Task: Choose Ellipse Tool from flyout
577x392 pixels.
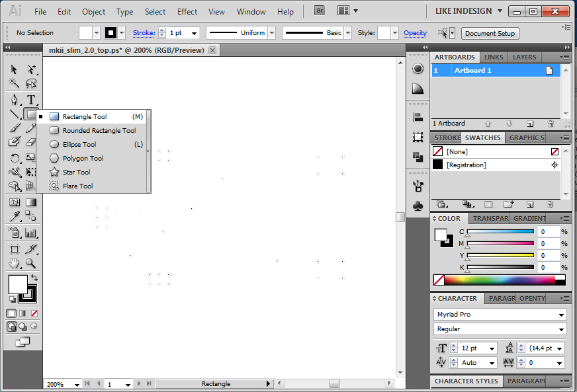Action: coord(93,145)
